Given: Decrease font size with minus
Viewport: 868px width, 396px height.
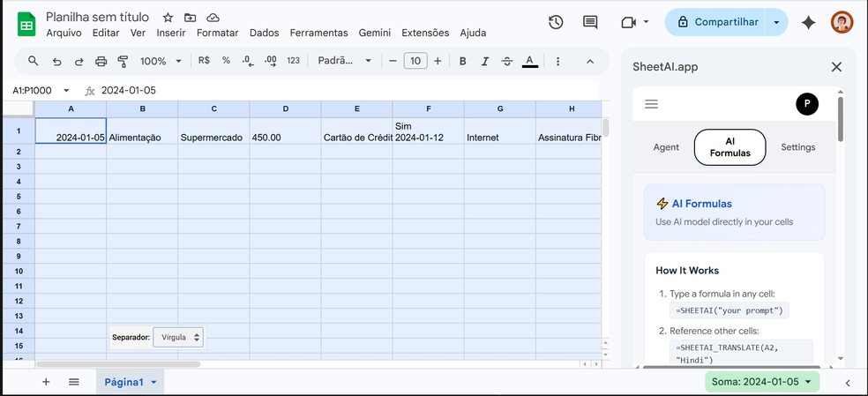Looking at the screenshot, I should (x=393, y=61).
